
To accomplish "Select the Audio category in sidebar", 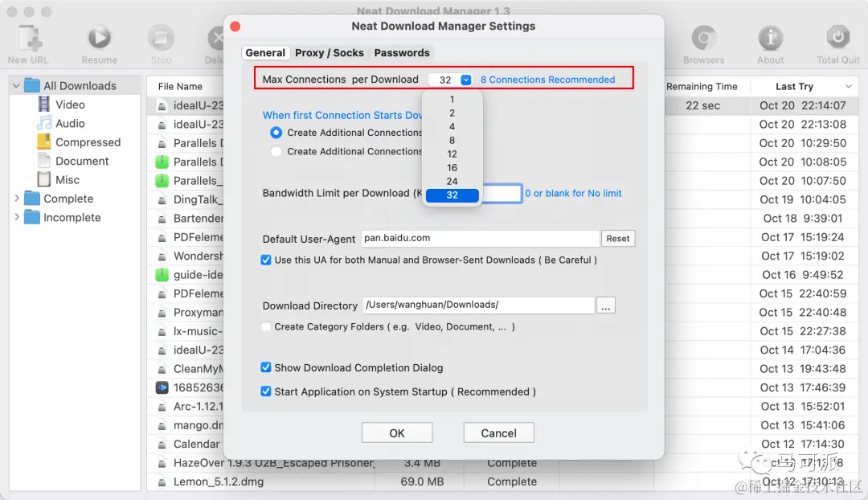I will (x=70, y=124).
